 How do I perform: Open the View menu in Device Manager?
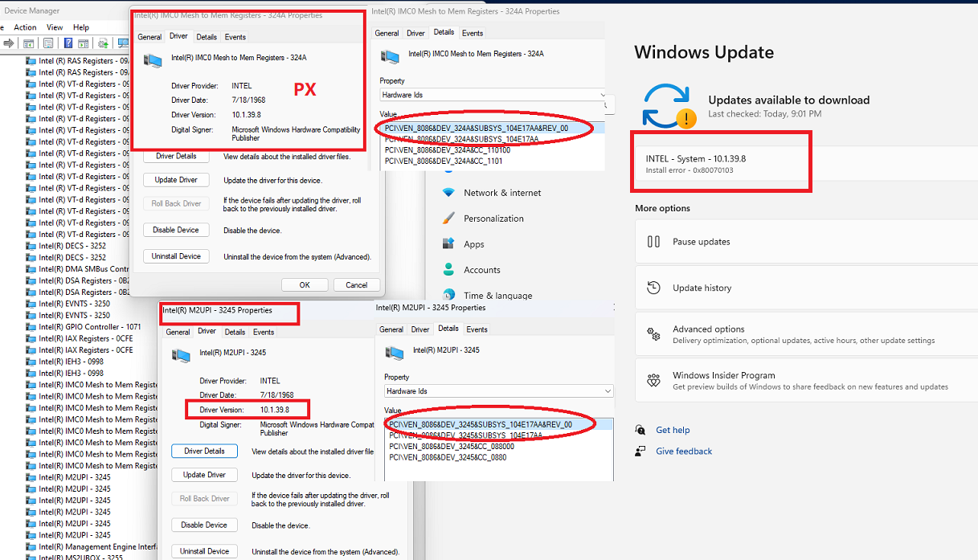[x=55, y=27]
